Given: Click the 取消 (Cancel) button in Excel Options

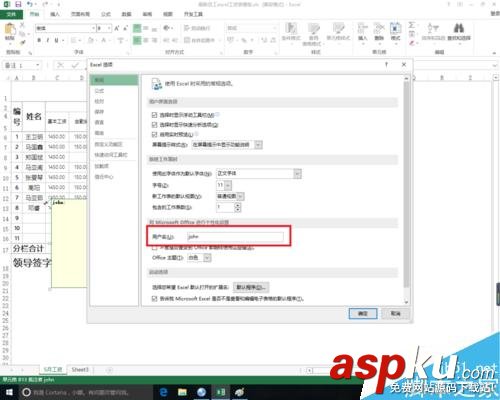Looking at the screenshot, I should point(395,313).
